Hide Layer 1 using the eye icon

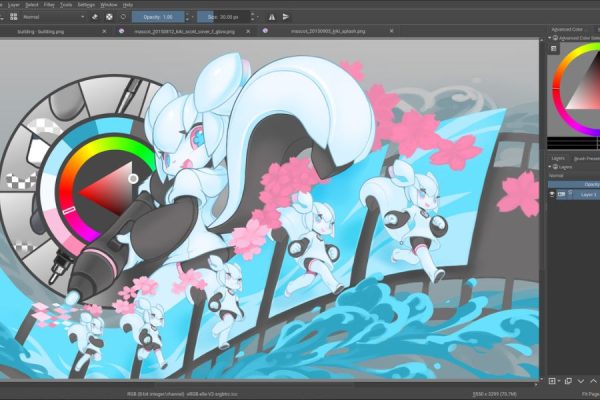tap(554, 194)
